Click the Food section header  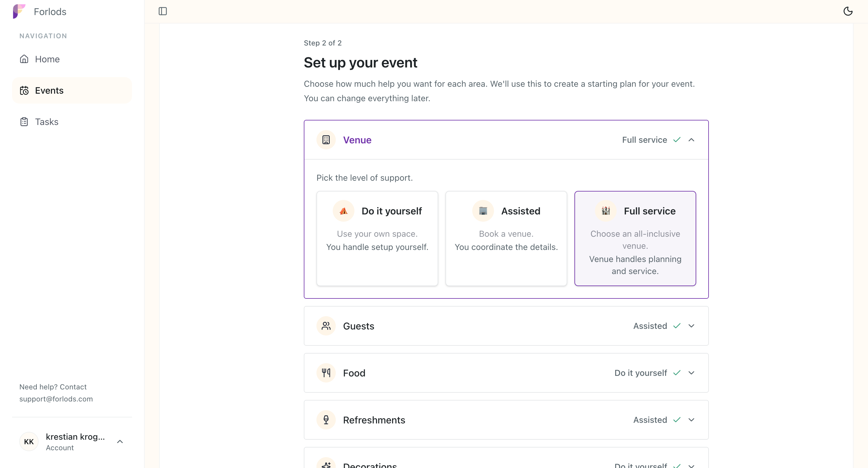click(x=506, y=373)
